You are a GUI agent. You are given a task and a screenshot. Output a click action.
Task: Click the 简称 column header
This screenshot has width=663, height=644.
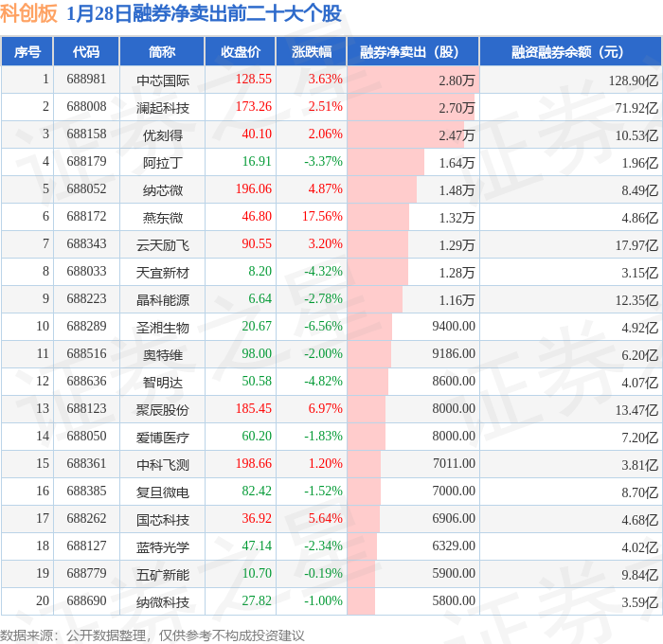pos(162,51)
